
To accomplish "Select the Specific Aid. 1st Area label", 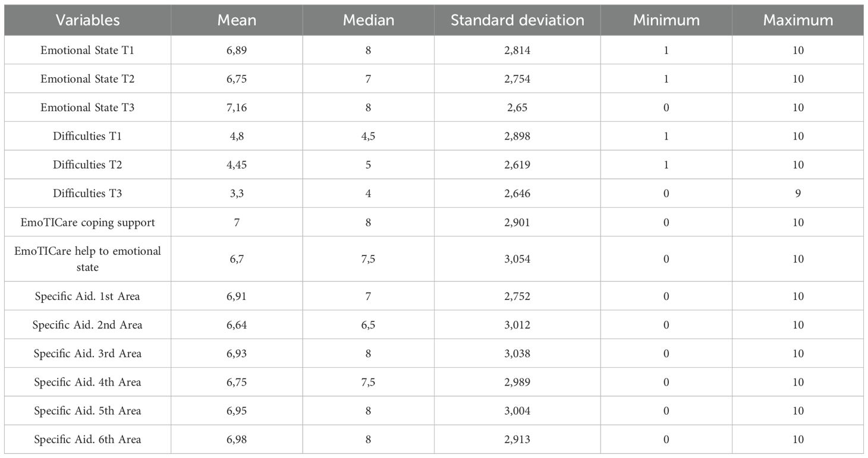I will [87, 296].
